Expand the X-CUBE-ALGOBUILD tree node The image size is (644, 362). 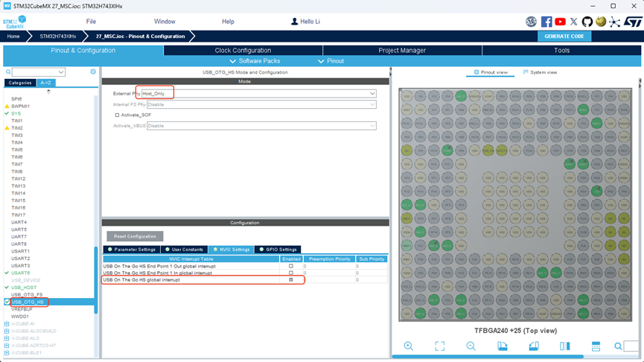(x=7, y=331)
